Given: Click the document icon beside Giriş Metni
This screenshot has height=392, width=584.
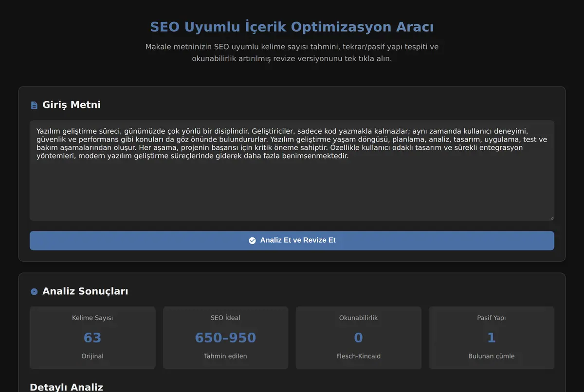Looking at the screenshot, I should click(x=34, y=105).
